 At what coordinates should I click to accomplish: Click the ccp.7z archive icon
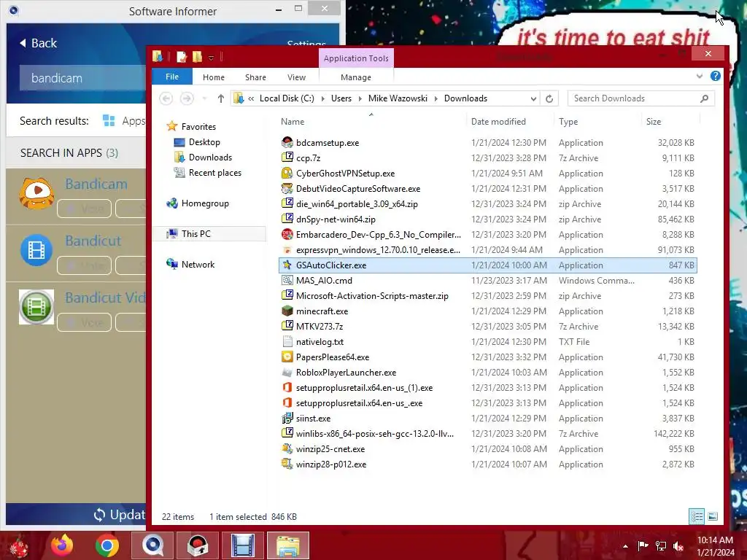[287, 157]
